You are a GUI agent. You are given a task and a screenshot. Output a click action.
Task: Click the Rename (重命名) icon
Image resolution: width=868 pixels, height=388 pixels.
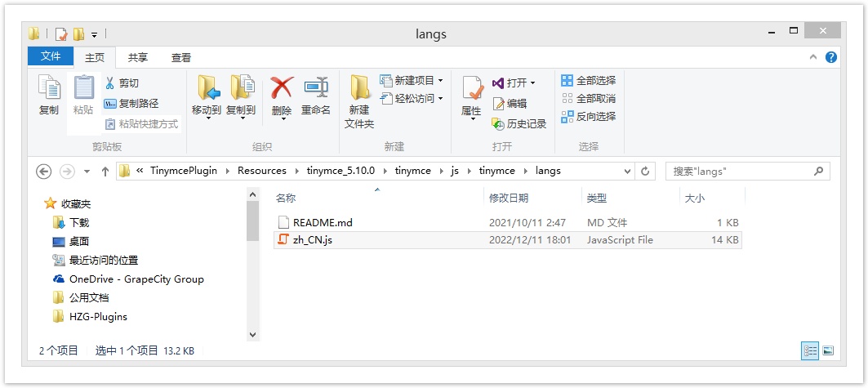316,88
